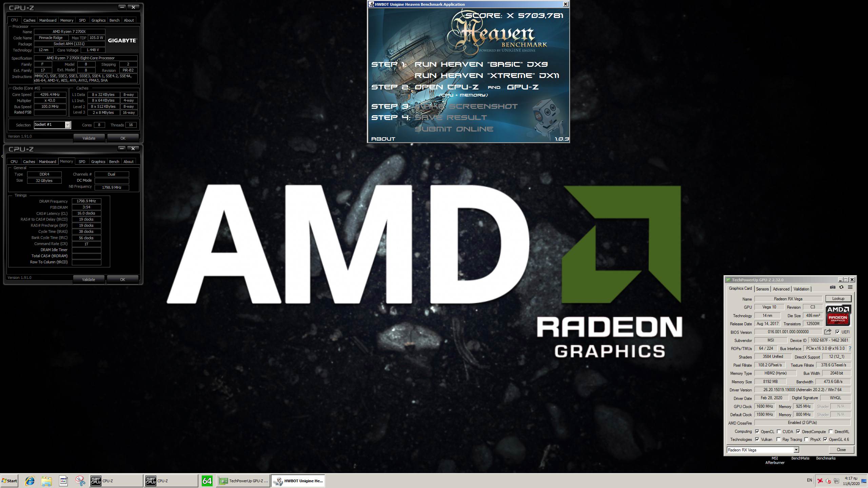
Task: Click the network connection tray icon
Action: coord(836,481)
